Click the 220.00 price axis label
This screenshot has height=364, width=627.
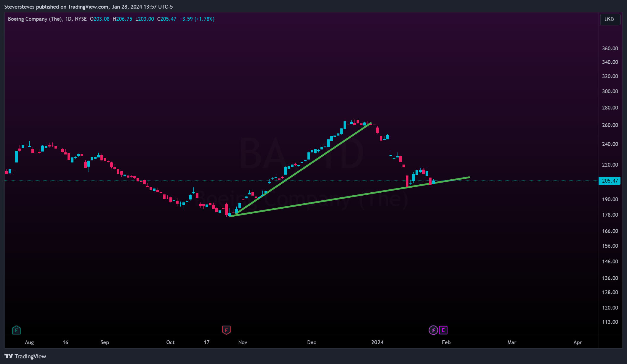tap(610, 165)
